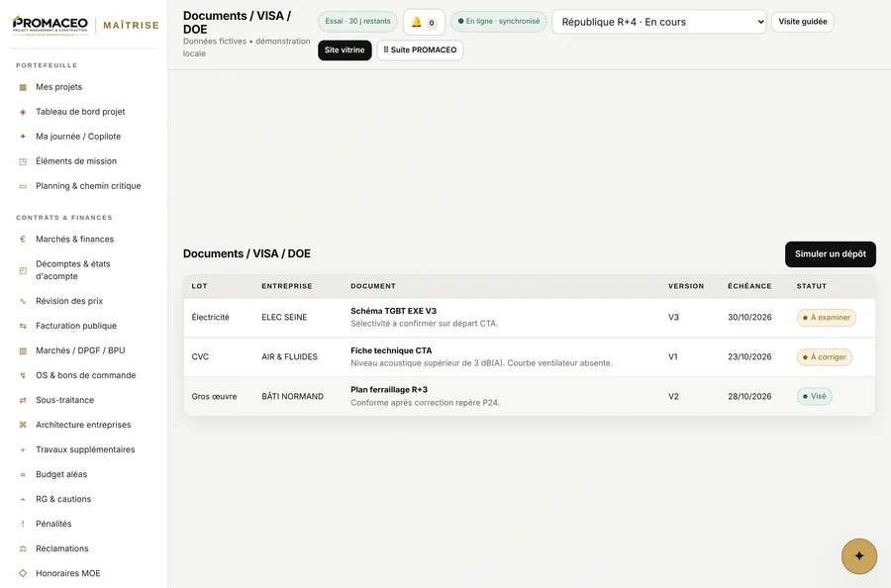Open the Suite PROMACEO button
The width and height of the screenshot is (891, 588).
(420, 50)
